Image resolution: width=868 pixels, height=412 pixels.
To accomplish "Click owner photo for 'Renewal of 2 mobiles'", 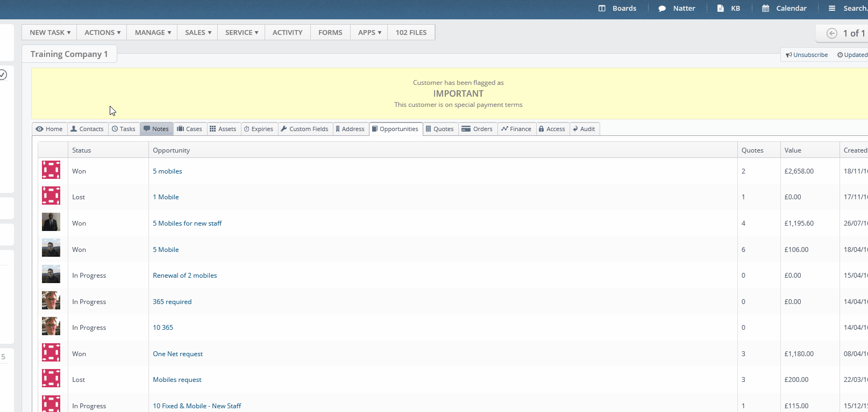I will 51,274.
